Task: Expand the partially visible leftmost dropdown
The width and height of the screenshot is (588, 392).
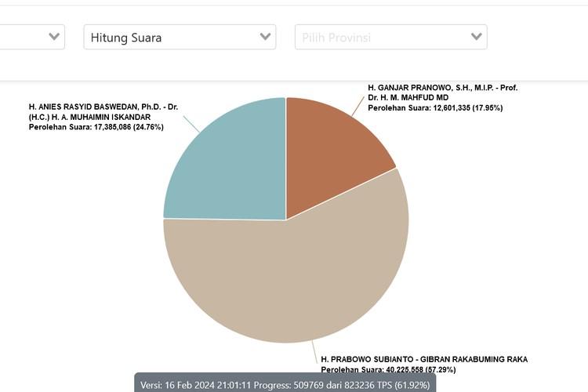Action: point(54,37)
